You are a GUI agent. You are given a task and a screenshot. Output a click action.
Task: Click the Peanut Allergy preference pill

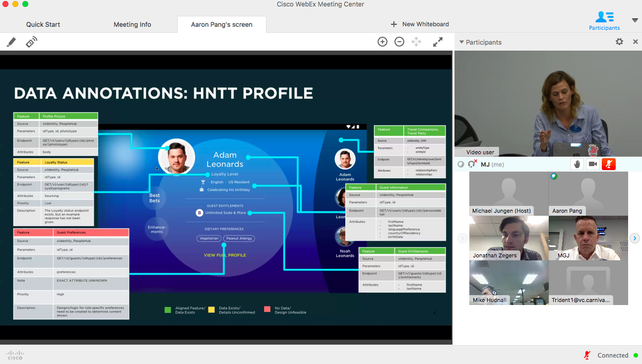[x=239, y=239]
